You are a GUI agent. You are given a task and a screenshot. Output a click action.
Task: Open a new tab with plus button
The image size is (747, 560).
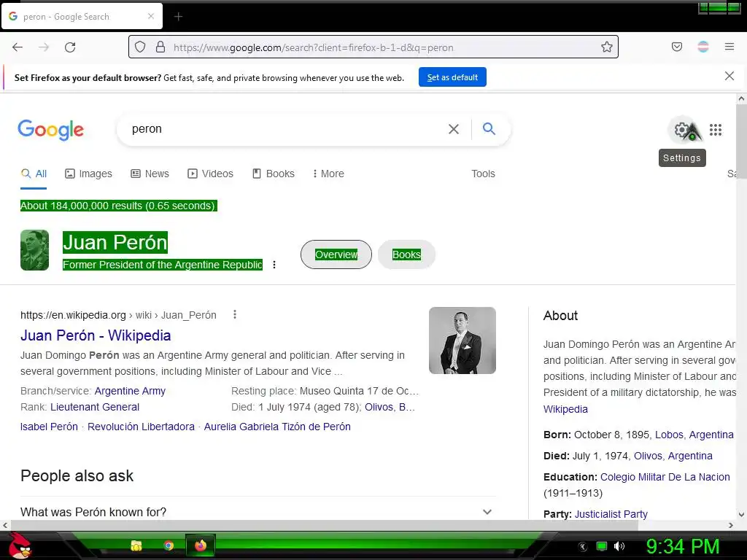click(178, 17)
